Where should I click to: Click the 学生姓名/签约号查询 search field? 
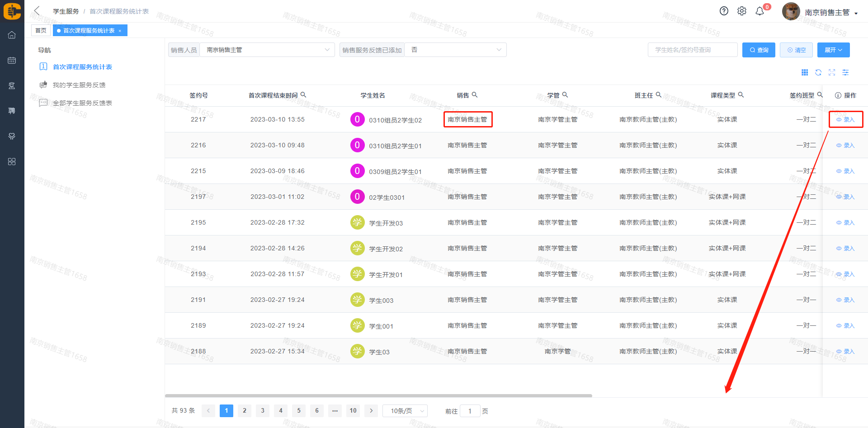[x=692, y=50]
